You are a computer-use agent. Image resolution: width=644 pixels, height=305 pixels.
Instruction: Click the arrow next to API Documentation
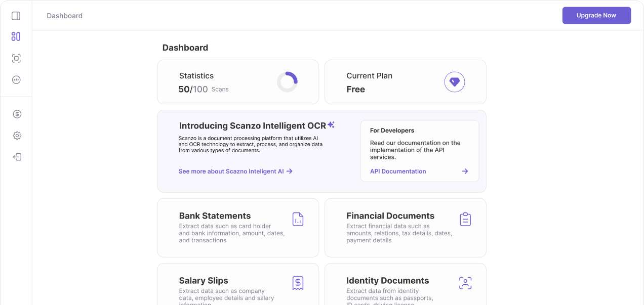(x=465, y=171)
